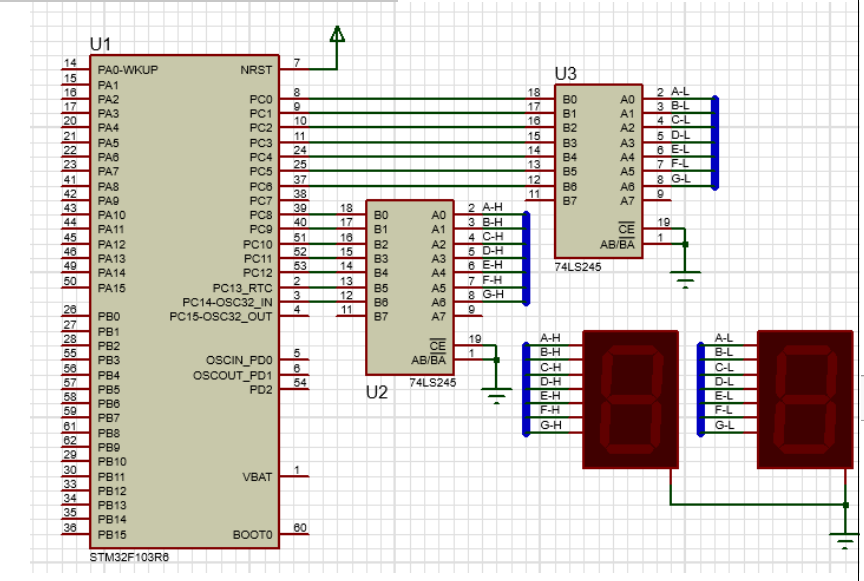Click the PB0 pin label
This screenshot has height=581, width=864.
[109, 317]
